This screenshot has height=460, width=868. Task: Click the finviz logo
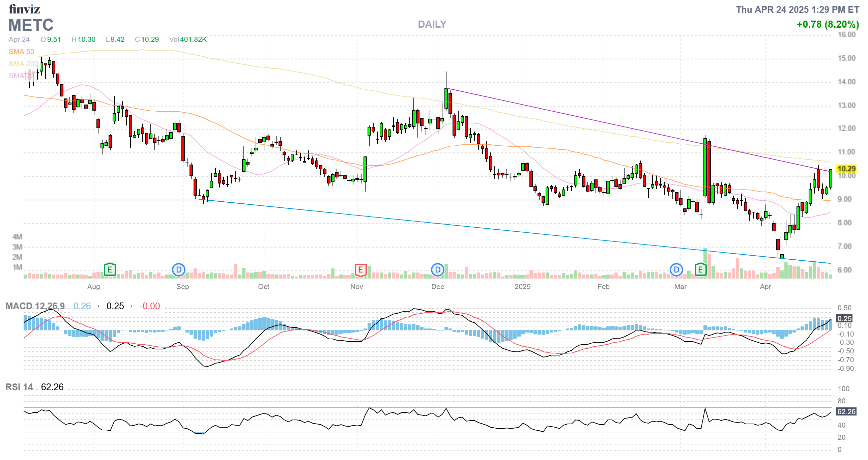tap(24, 9)
